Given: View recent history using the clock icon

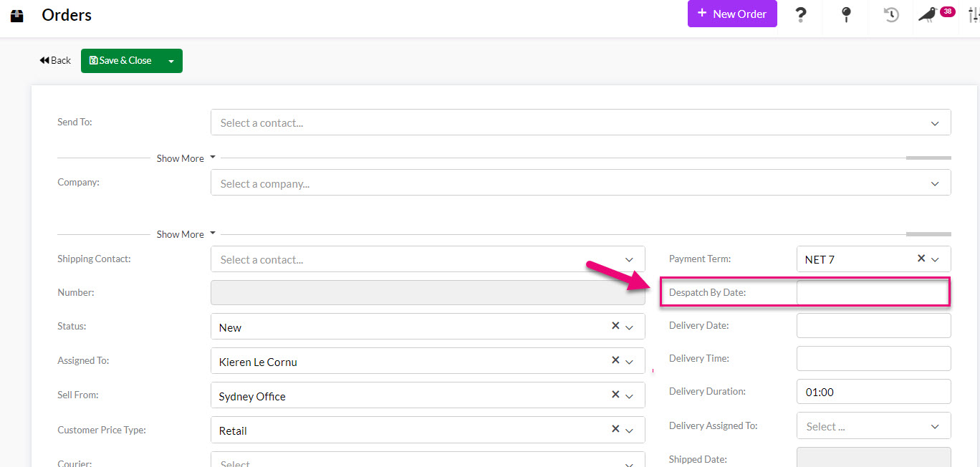Looking at the screenshot, I should (x=890, y=14).
